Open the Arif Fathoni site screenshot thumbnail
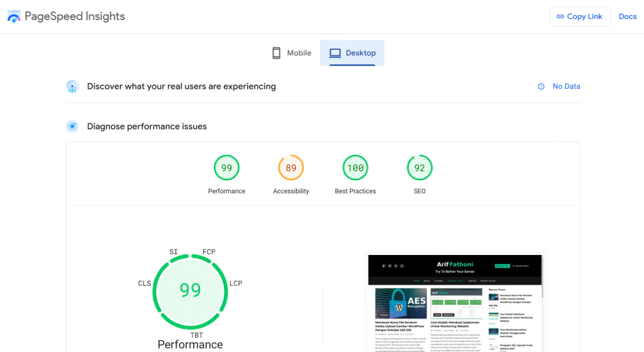The image size is (644, 352). pyautogui.click(x=455, y=304)
